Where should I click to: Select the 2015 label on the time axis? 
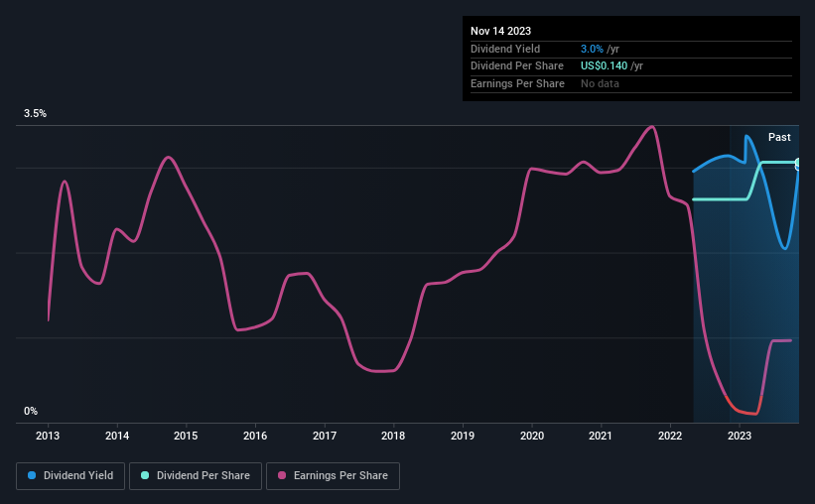coord(186,435)
